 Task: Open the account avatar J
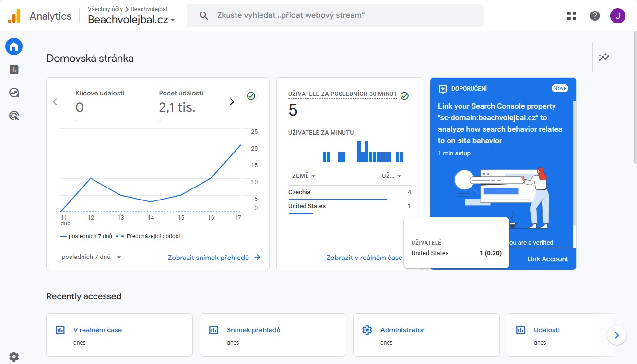click(618, 16)
